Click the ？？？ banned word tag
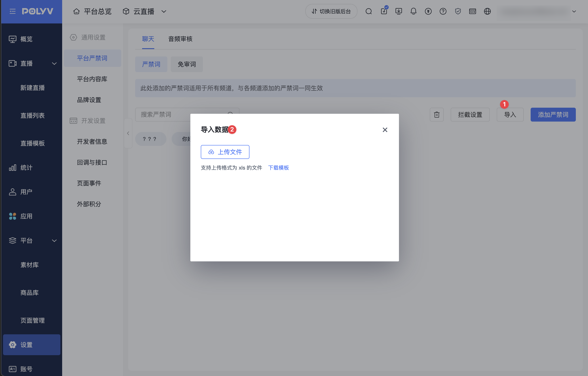 (151, 139)
